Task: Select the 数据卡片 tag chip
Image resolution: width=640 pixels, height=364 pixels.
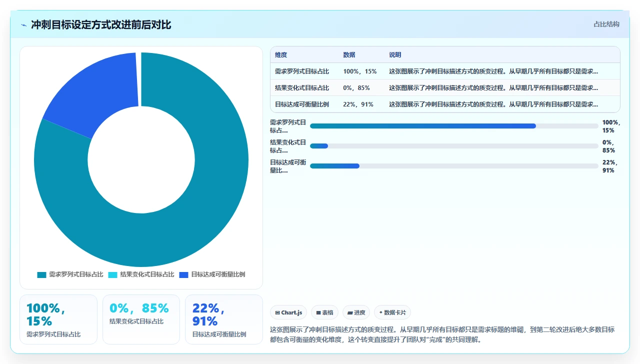Action: click(x=392, y=312)
